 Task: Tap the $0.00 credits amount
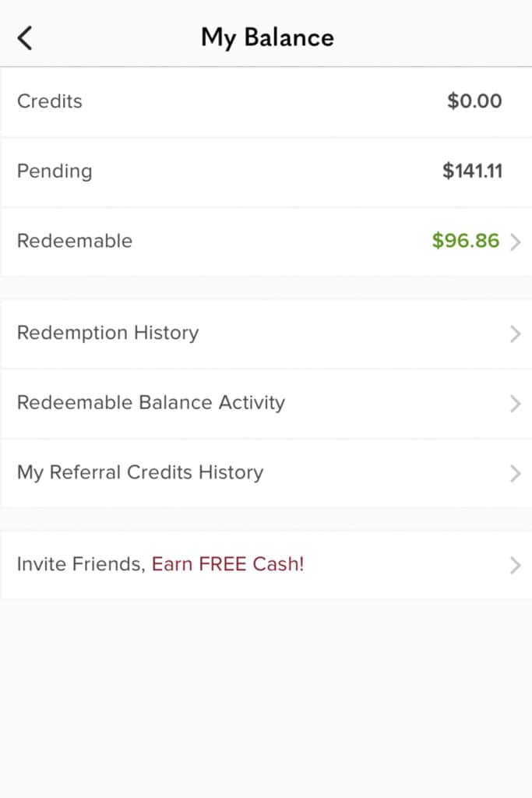click(x=474, y=101)
